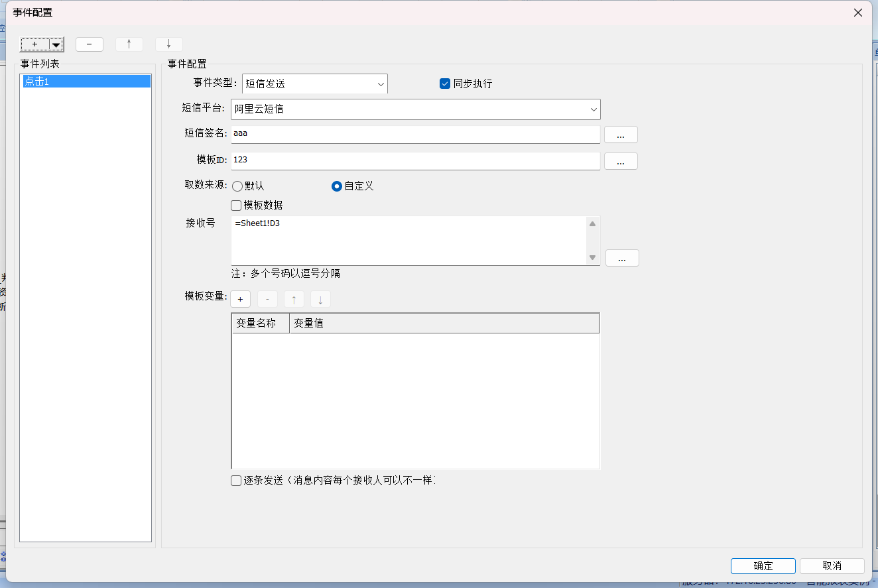Expand the 事件类型 dropdown
878x588 pixels.
[381, 84]
